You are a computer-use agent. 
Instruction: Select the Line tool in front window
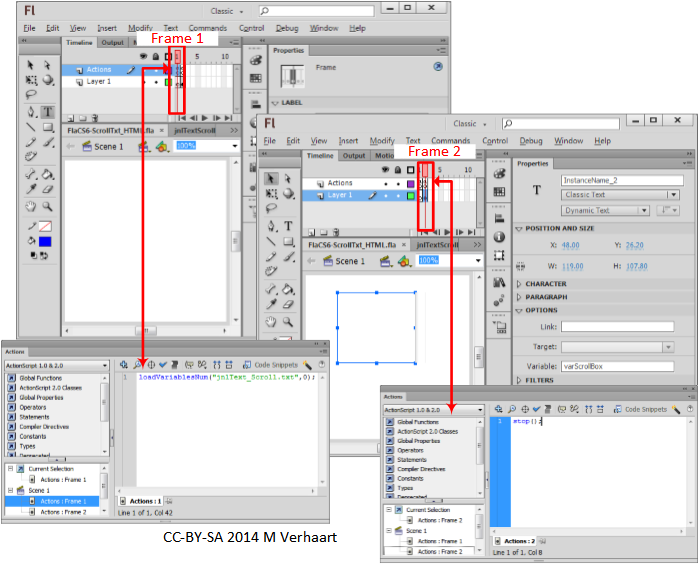point(271,242)
